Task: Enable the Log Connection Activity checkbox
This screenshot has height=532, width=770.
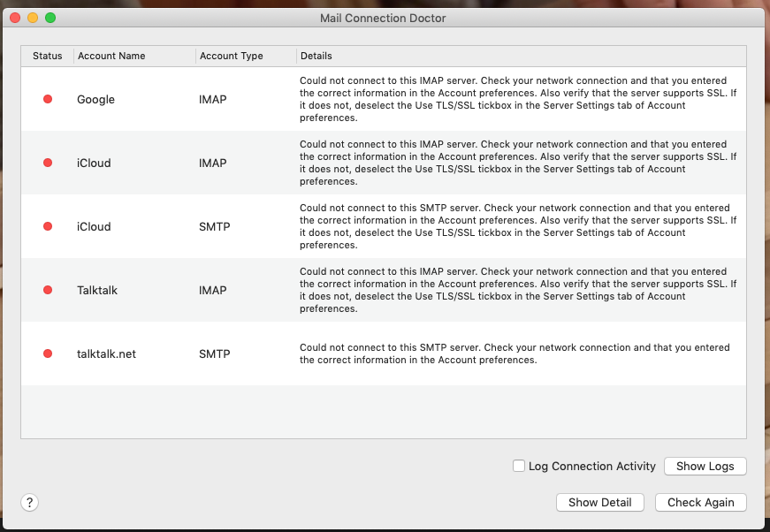Action: 519,466
